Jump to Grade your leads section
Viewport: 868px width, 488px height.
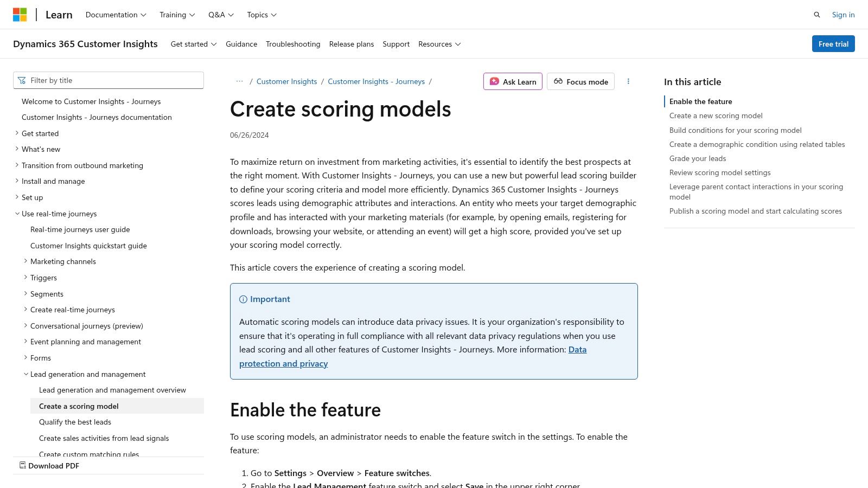coord(697,158)
